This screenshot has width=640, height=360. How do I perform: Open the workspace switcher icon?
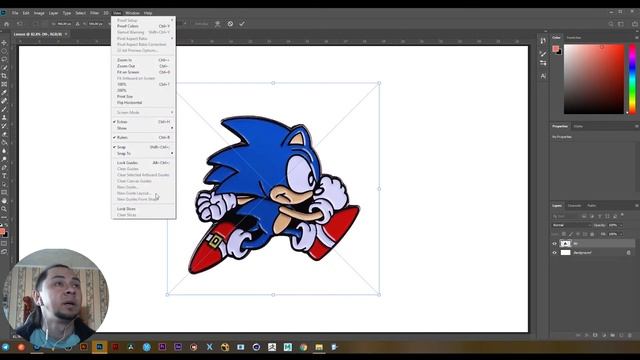click(621, 24)
